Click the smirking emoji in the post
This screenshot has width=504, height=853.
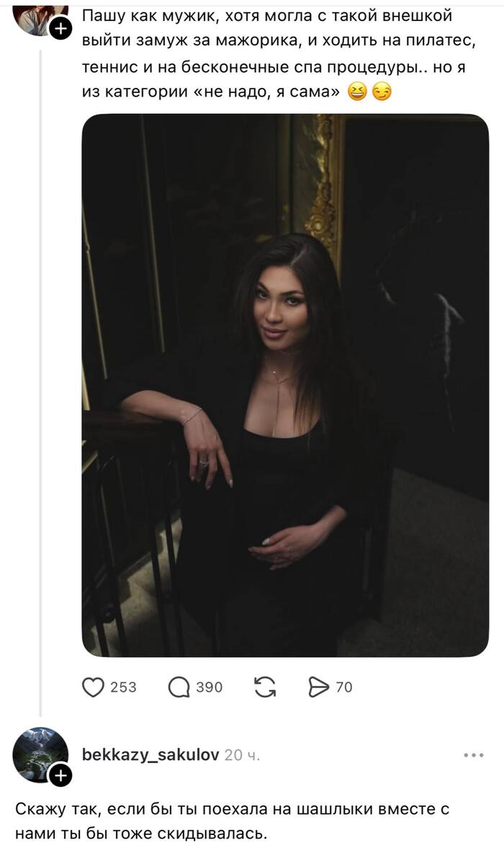(x=382, y=92)
